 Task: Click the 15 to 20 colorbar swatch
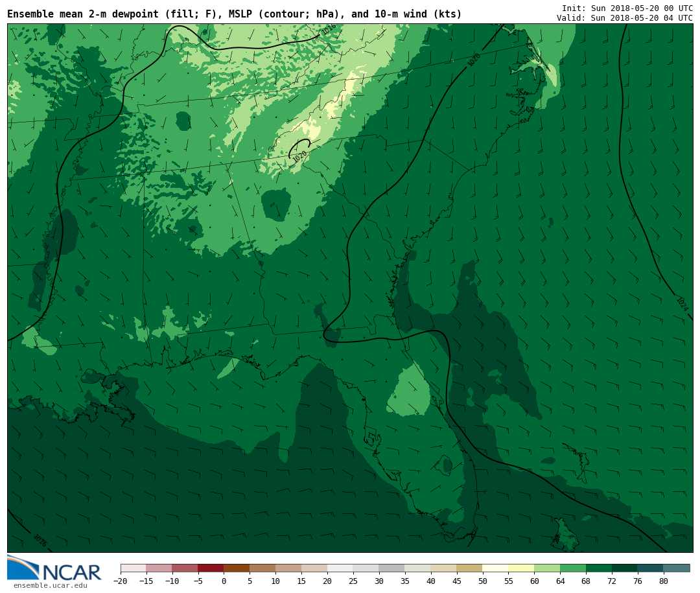(x=314, y=568)
